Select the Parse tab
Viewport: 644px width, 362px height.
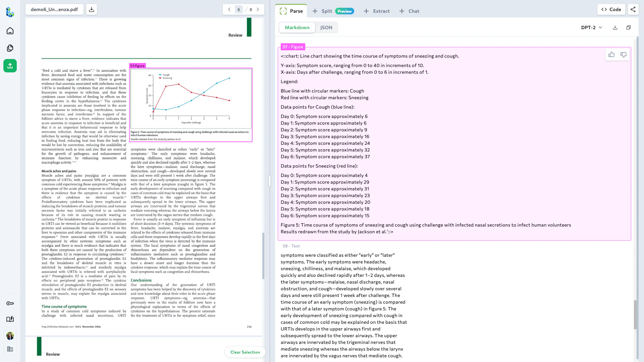291,11
